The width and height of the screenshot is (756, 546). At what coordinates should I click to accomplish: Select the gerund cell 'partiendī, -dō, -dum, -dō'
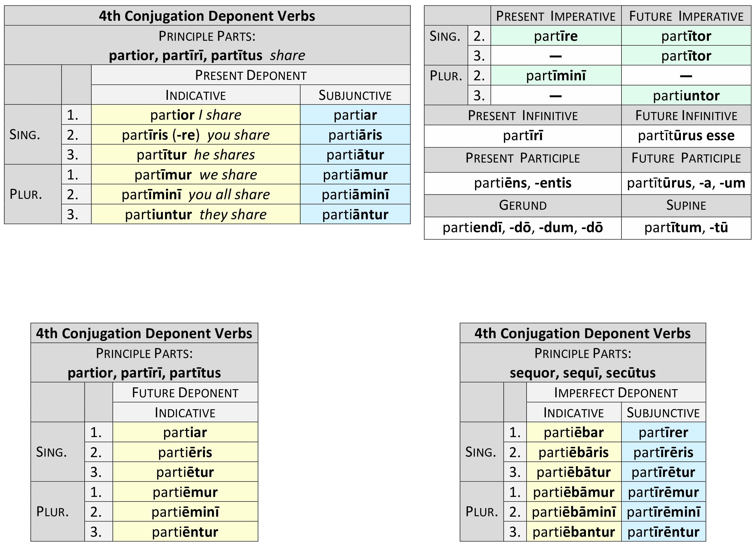523,228
